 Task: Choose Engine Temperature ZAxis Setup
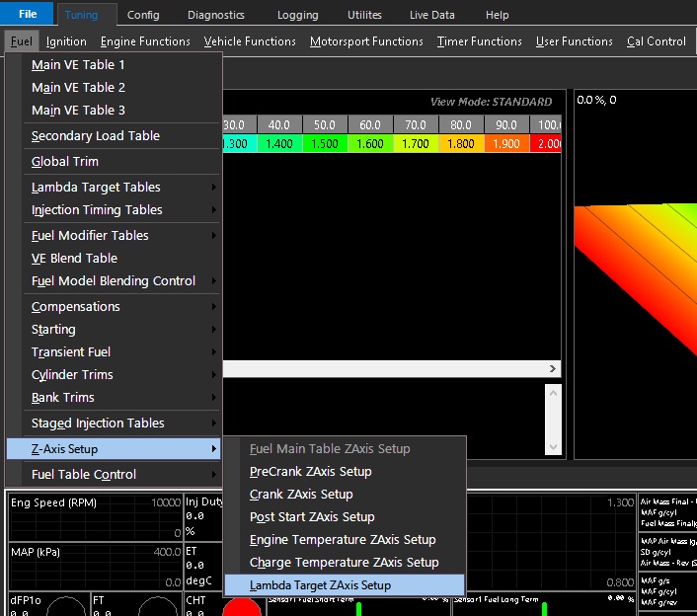[x=343, y=540]
